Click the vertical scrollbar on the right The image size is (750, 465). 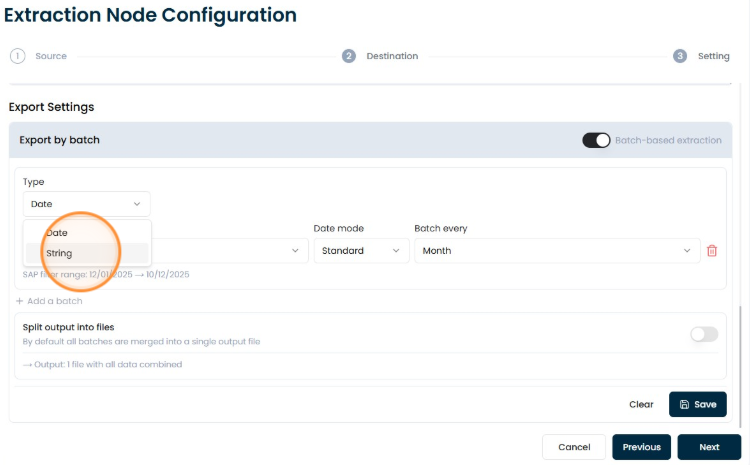click(741, 366)
